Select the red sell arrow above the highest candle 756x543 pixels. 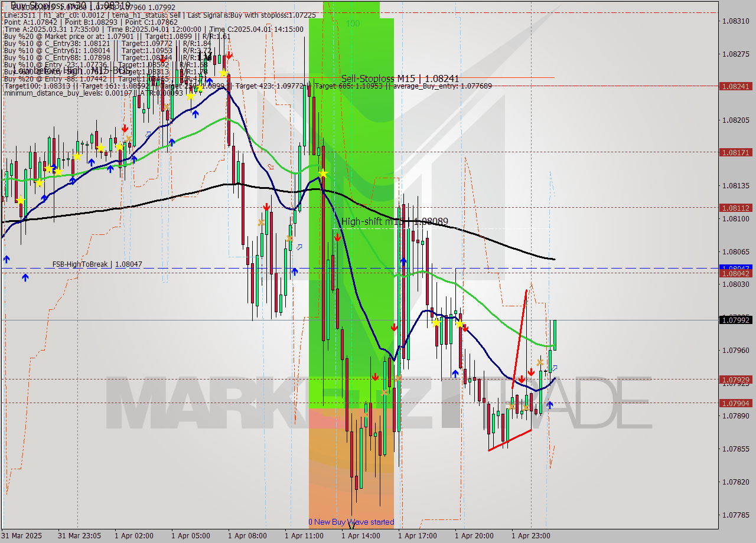tap(229, 56)
